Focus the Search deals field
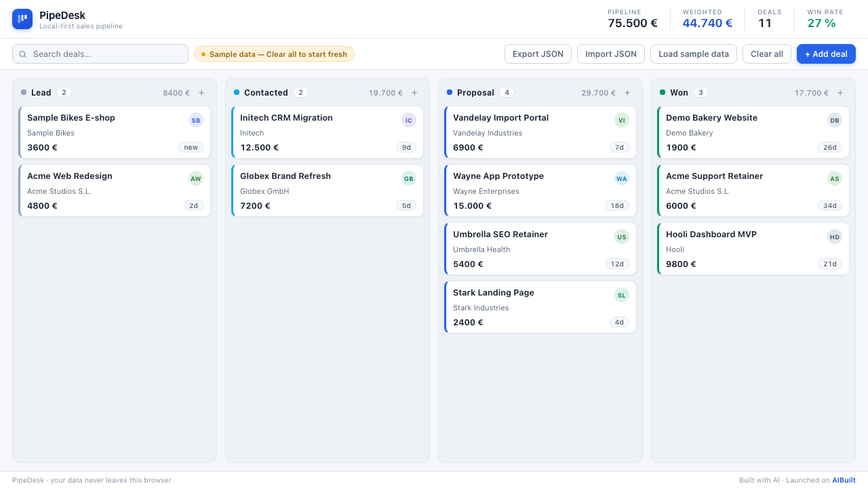 (x=100, y=54)
